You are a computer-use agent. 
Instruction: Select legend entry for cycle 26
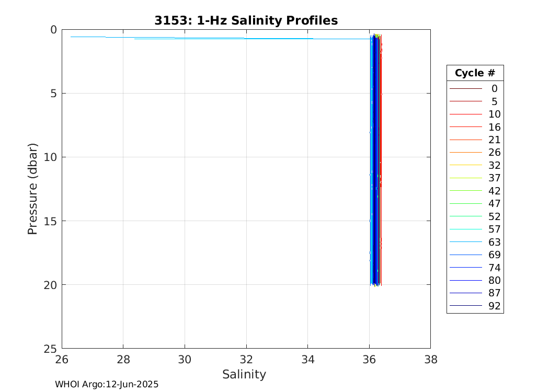tap(475, 152)
